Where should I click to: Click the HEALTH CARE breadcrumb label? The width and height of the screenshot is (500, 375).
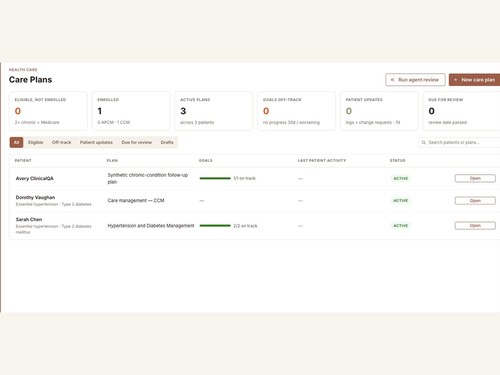point(23,70)
